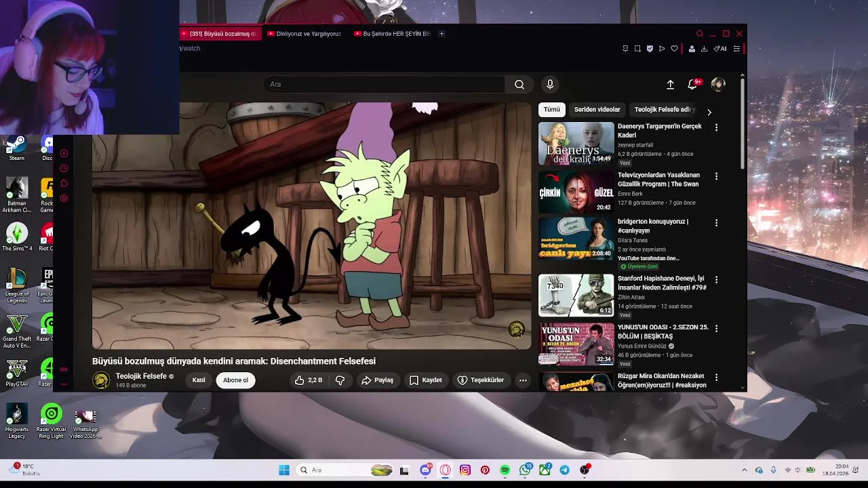Open Teolojik Felsefe channel name link
This screenshot has height=488, width=868.
pyautogui.click(x=141, y=376)
